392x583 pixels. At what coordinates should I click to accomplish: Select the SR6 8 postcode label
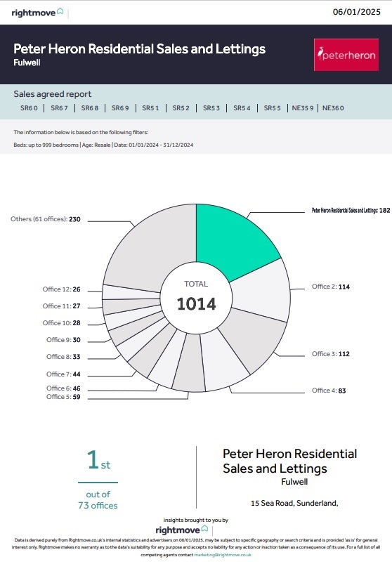click(x=90, y=108)
